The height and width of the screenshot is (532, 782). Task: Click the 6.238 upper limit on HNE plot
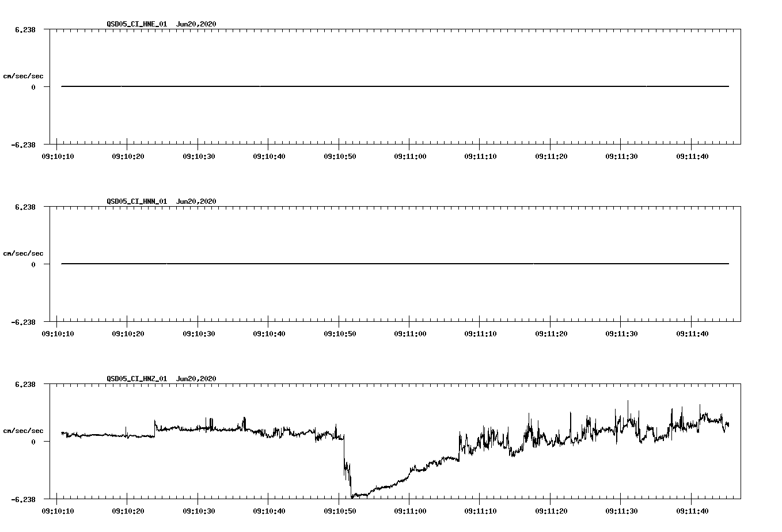[25, 29]
